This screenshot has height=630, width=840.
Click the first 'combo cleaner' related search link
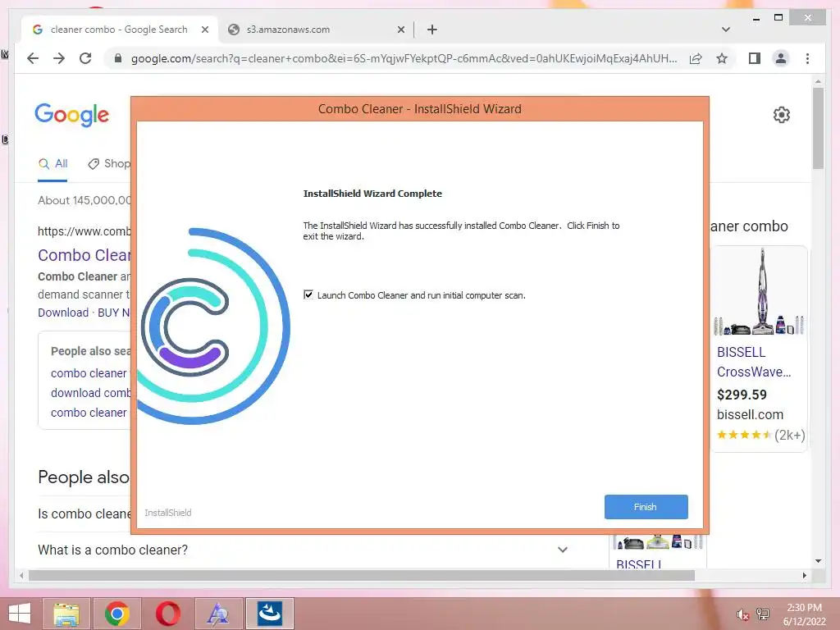coord(89,373)
